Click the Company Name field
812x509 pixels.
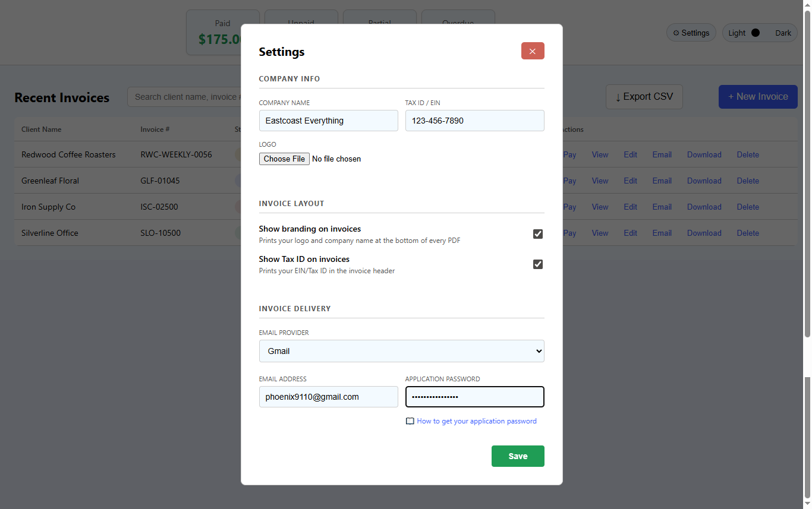328,121
